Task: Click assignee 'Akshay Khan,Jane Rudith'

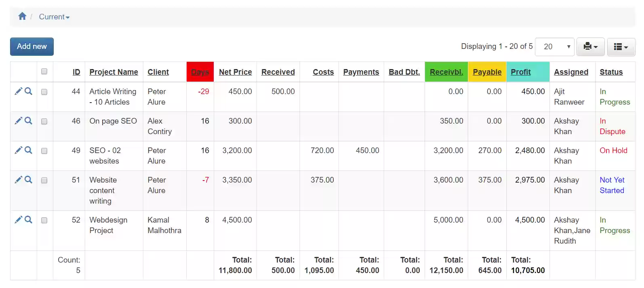Action: coord(572,230)
